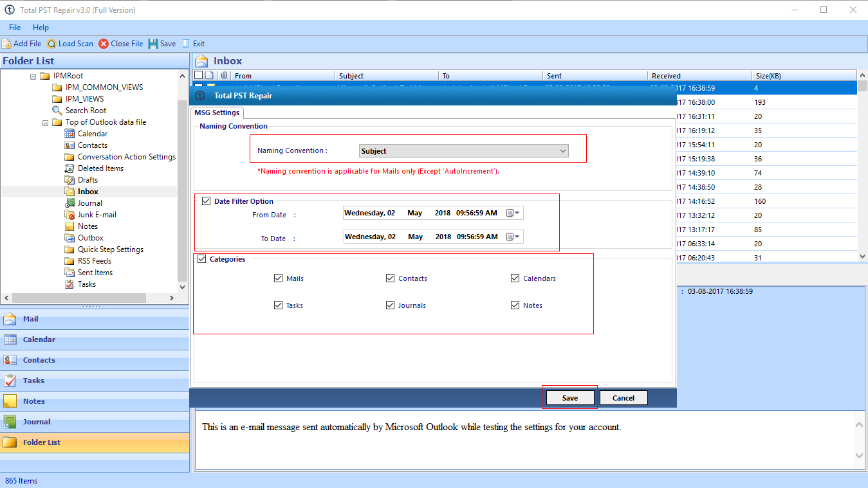Open Mail view in navigation pane

pos(95,319)
